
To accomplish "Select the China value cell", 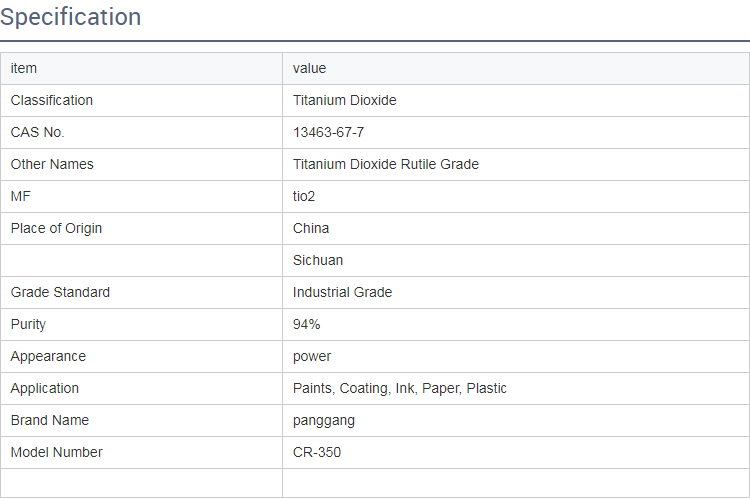I will [311, 228].
